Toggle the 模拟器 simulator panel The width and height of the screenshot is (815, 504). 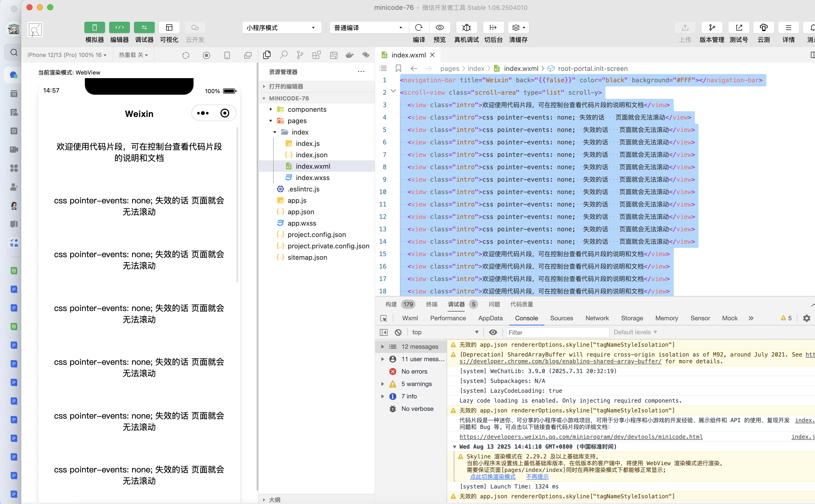[x=94, y=28]
